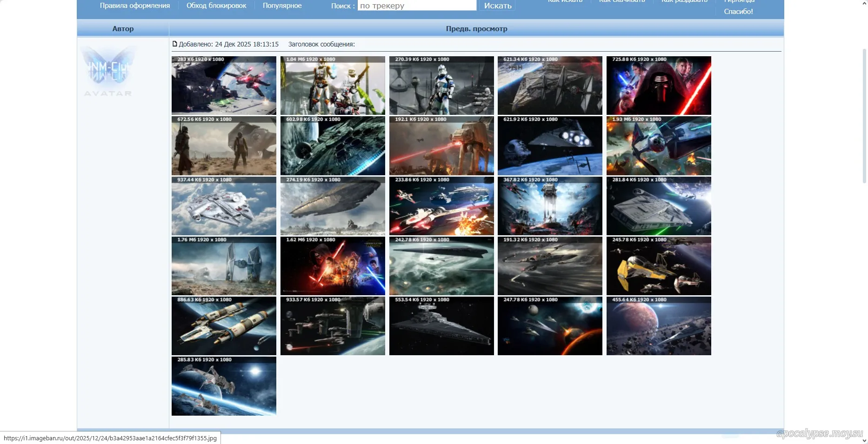Open the TIE fighters 1.76 Мб thumbnail
The height and width of the screenshot is (444, 868).
(x=224, y=266)
